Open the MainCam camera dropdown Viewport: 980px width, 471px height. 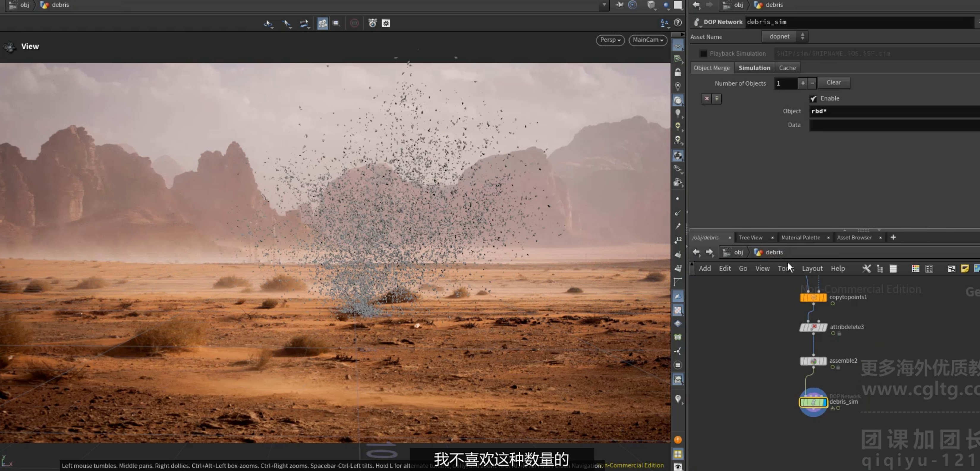click(x=648, y=40)
